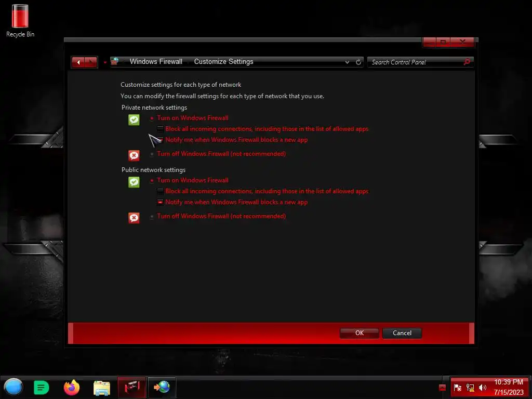Go to Windows Firewall breadcrumb
Viewport: 532px width, 399px height.
pos(156,62)
